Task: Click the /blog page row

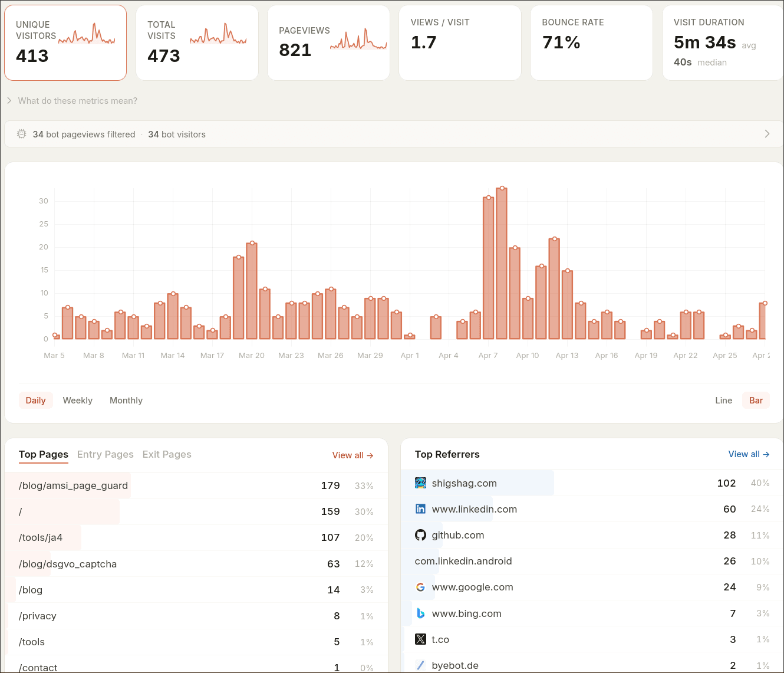Action: tap(196, 590)
